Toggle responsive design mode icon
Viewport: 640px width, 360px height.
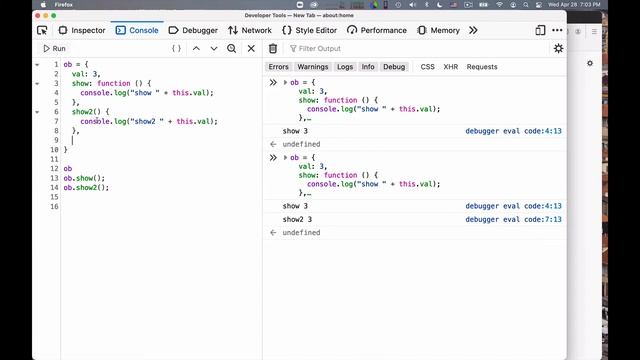click(x=540, y=30)
